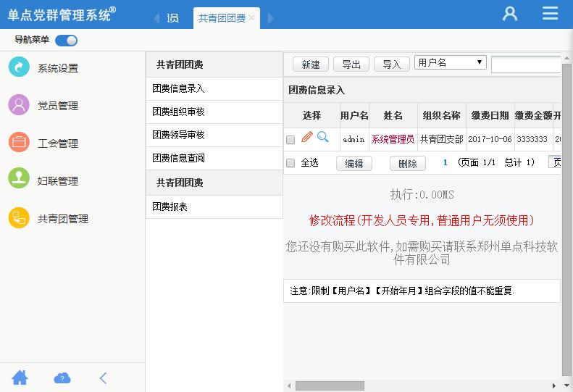This screenshot has height=392, width=573.
Task: Check the admin row checkbox
Action: point(290,140)
